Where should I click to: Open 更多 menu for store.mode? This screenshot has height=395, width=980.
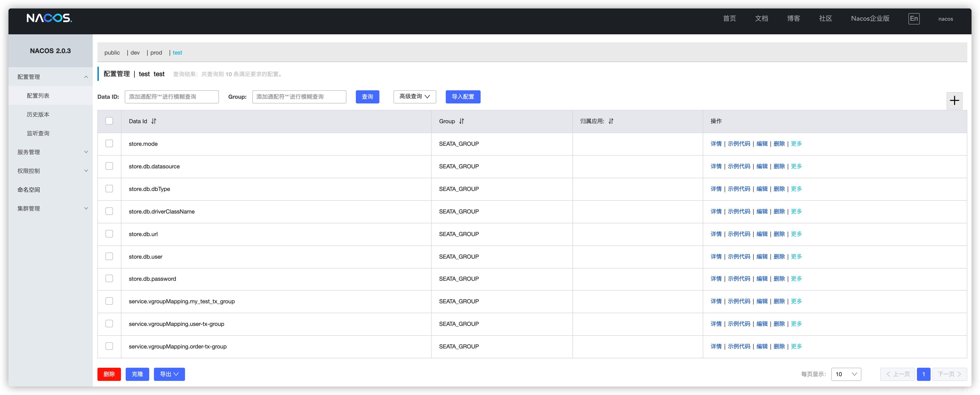click(x=796, y=144)
